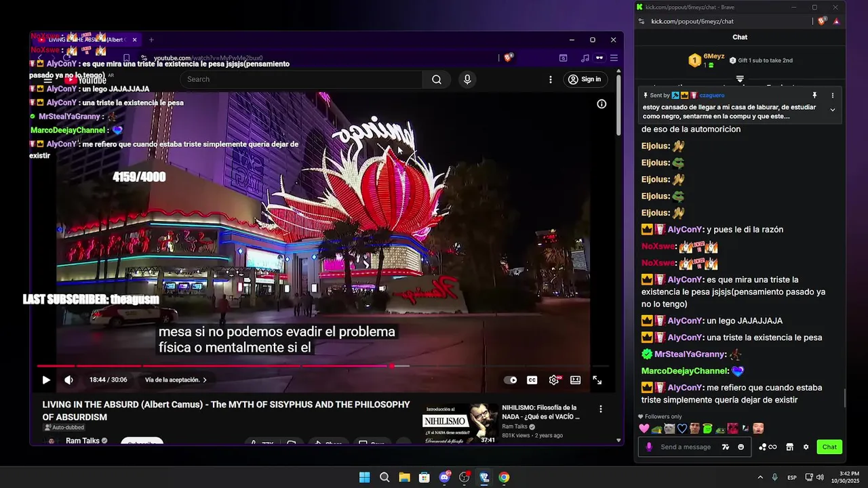Open pinned message three-dot options
This screenshot has height=488, width=868.
[x=833, y=96]
